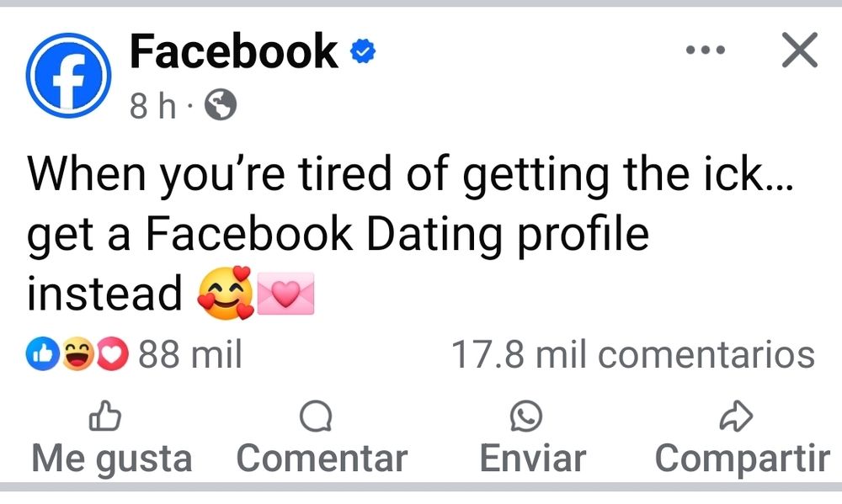Dismiss the post with the X icon

point(800,50)
